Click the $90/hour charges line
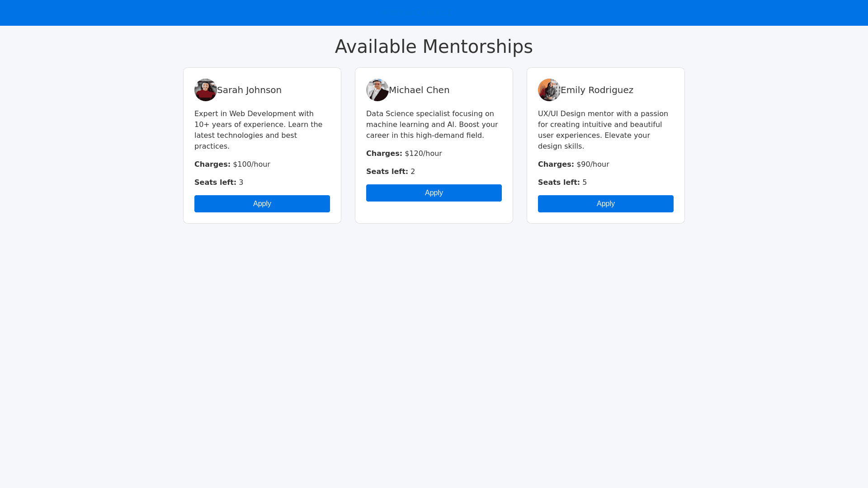Viewport: 868px width, 488px height. (574, 164)
